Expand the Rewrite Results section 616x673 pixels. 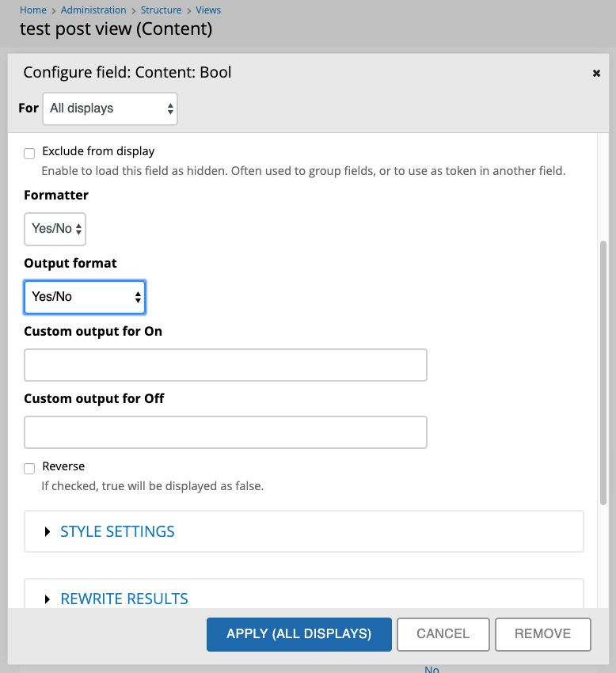tap(124, 599)
